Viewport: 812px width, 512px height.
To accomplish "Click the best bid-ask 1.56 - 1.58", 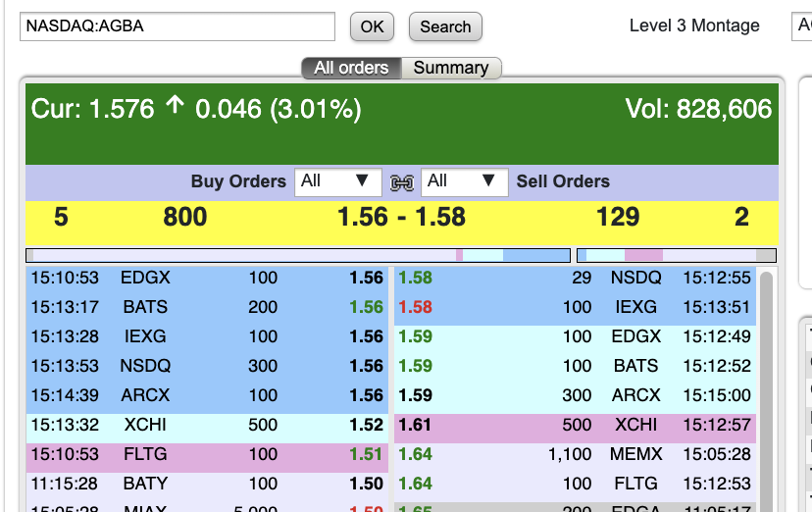I will 401,217.
